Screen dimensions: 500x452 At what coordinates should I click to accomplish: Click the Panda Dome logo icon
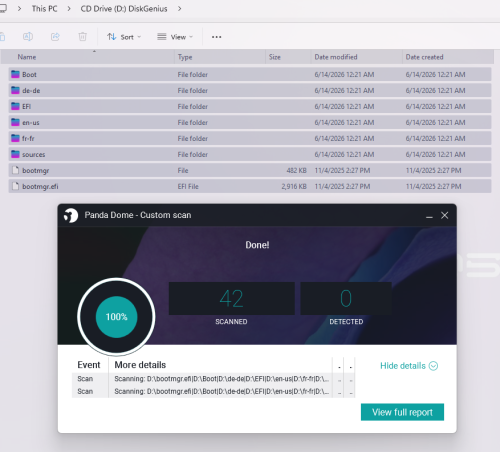coord(71,215)
